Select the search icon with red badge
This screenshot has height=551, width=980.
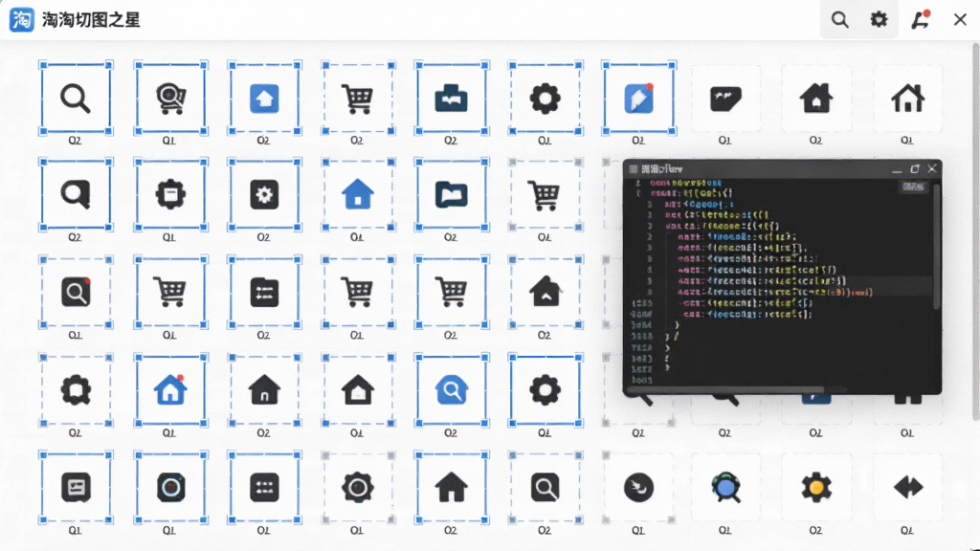[76, 293]
